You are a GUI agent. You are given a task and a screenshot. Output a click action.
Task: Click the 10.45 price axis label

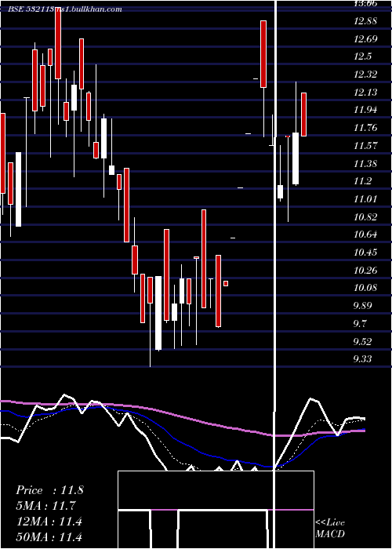coord(365,252)
